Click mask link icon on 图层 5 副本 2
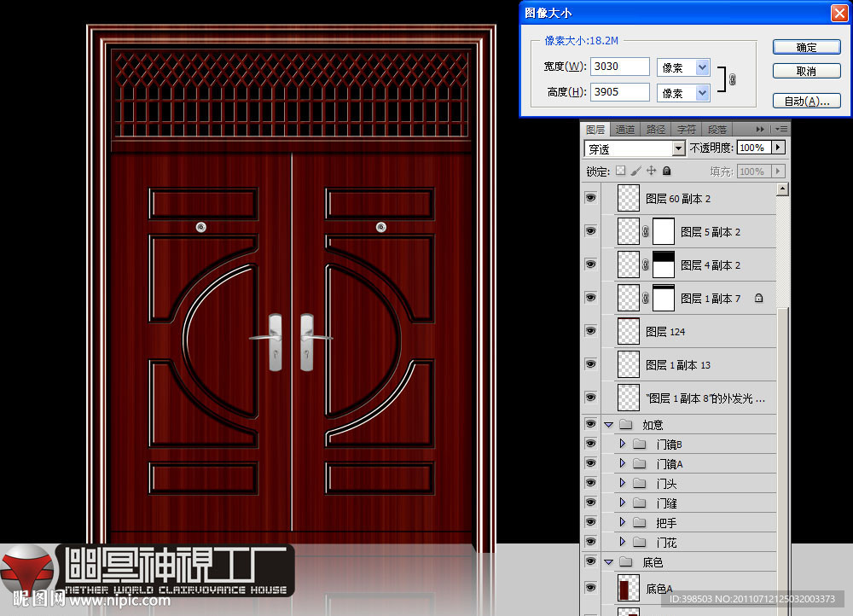This screenshot has height=616, width=853. (x=646, y=232)
